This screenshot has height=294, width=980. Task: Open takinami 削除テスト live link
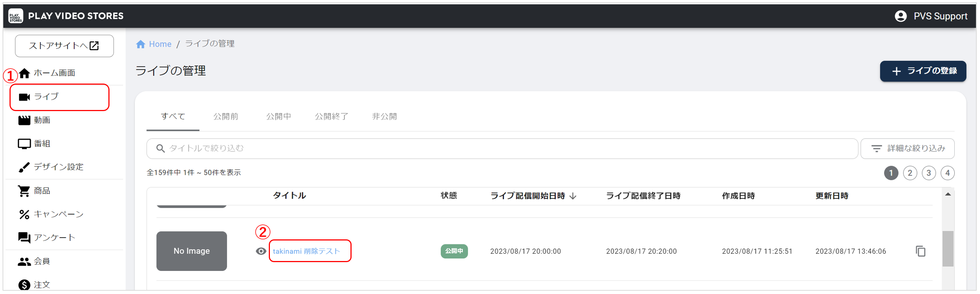pyautogui.click(x=306, y=251)
